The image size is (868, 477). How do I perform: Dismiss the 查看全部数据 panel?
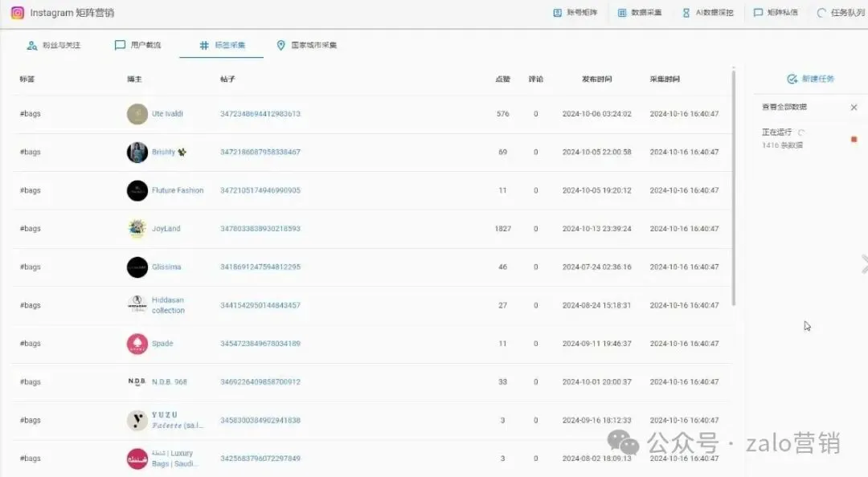854,107
